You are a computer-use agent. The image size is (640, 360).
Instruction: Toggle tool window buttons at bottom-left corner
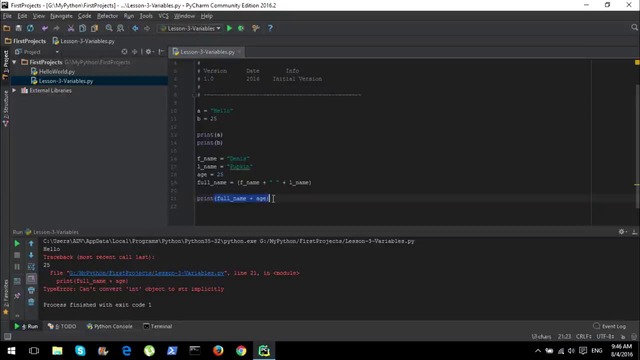coord(7,337)
